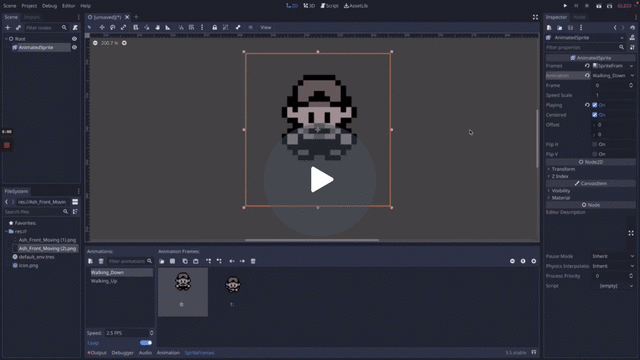Select the Rotate mode tool

point(113,27)
